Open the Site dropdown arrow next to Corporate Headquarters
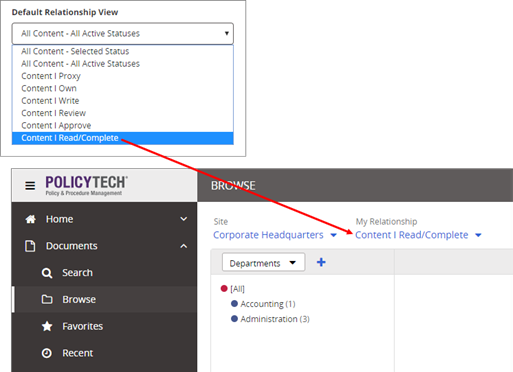The image size is (513, 372). click(x=333, y=235)
